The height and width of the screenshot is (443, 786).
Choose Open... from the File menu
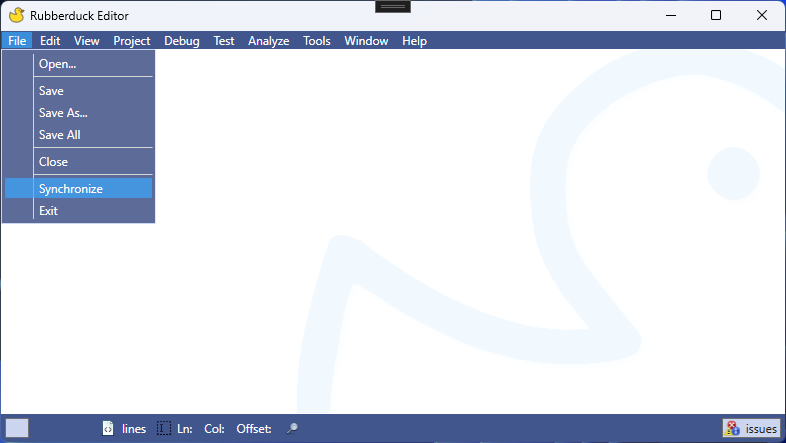(x=57, y=64)
